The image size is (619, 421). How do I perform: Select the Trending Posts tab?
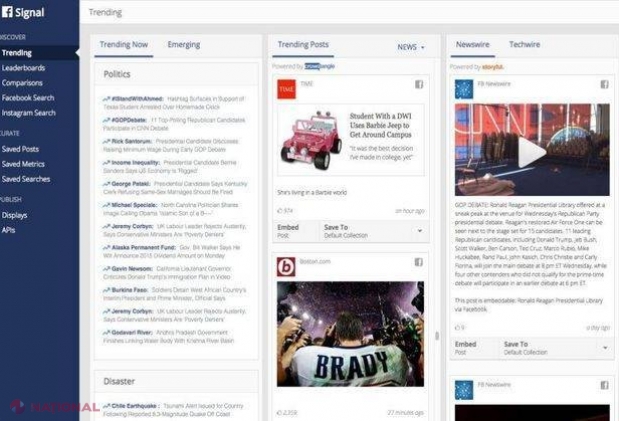(303, 45)
